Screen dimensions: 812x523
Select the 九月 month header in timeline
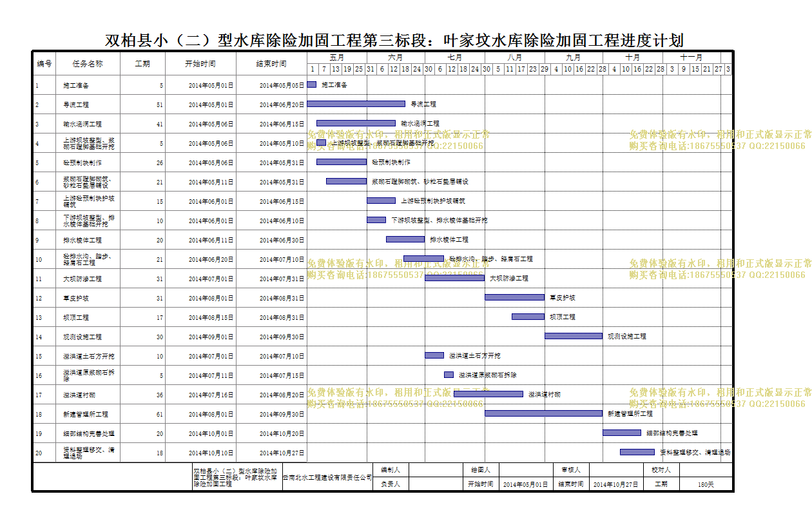click(x=574, y=57)
